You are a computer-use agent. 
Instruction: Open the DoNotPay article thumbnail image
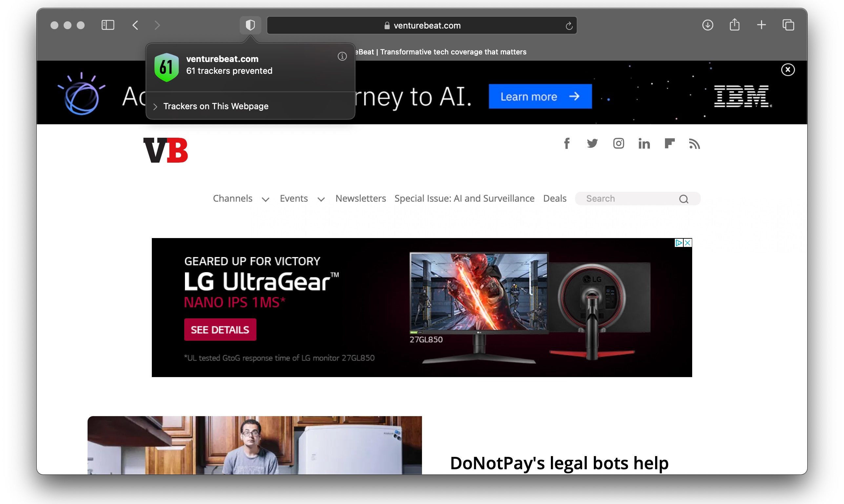tap(255, 445)
